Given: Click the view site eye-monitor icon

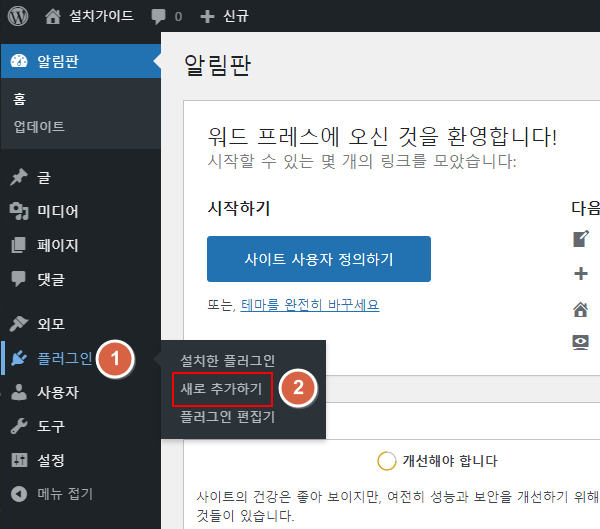Looking at the screenshot, I should [x=580, y=342].
